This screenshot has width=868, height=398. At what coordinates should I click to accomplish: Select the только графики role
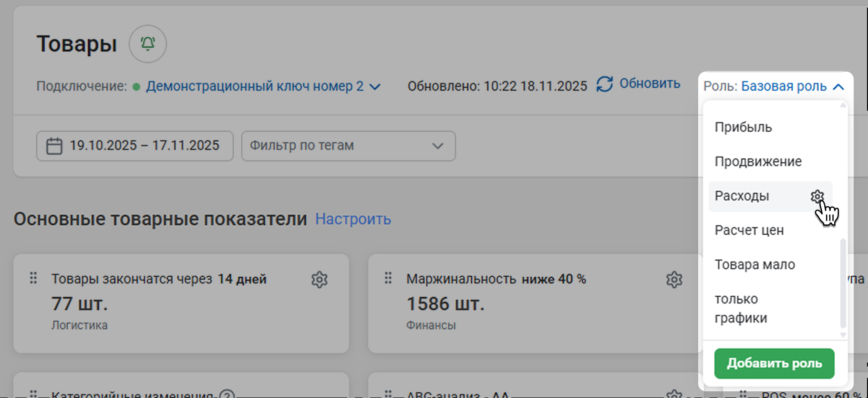tap(741, 308)
